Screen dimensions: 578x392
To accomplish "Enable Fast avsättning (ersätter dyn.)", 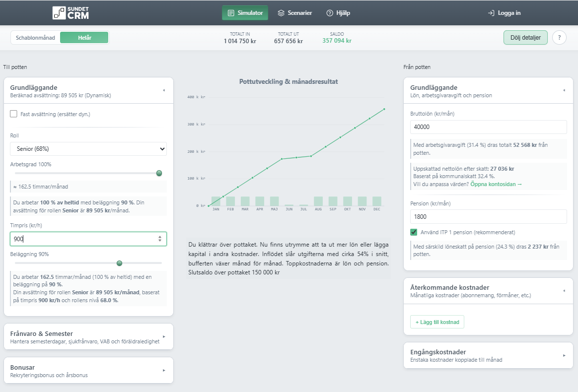I will (x=13, y=114).
